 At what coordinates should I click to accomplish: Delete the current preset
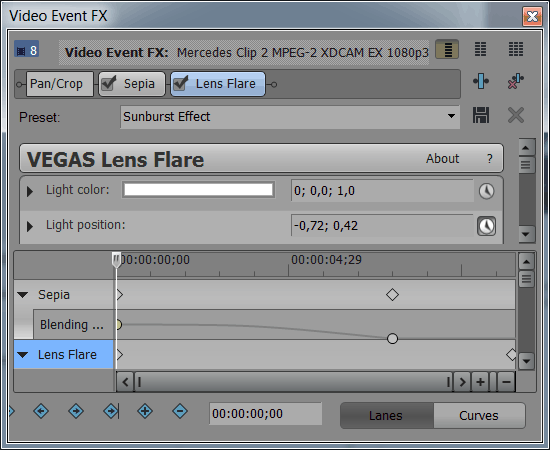[516, 115]
